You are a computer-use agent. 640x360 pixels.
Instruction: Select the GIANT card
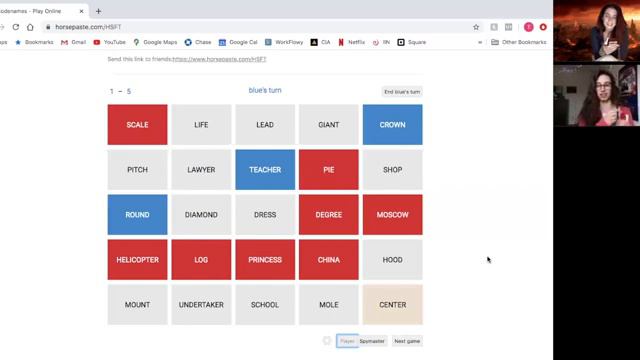click(x=329, y=124)
